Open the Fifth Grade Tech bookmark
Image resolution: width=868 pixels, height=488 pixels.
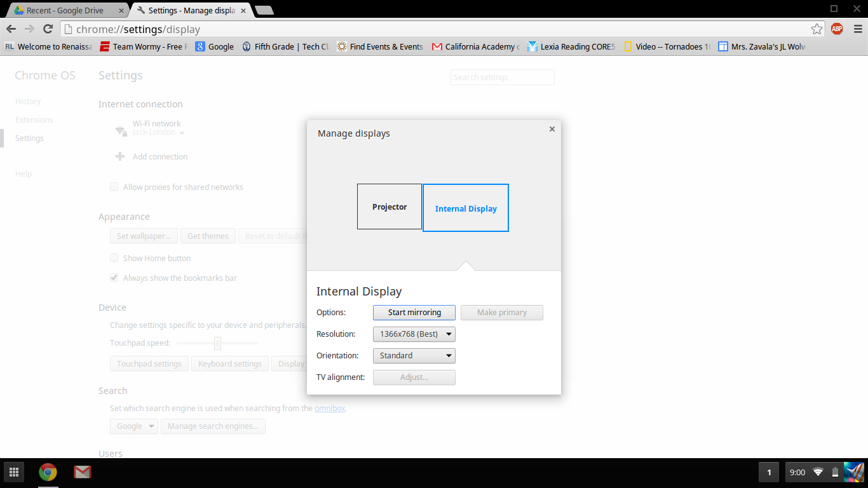pos(285,46)
